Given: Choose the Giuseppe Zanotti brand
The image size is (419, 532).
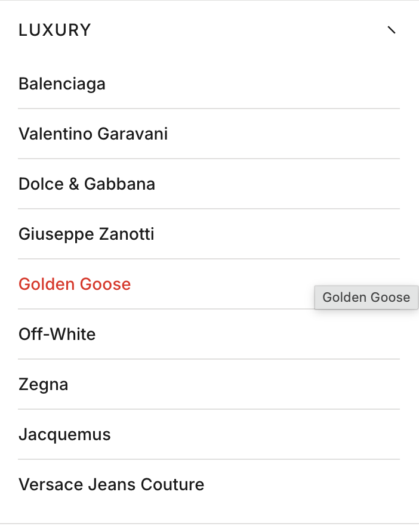Looking at the screenshot, I should tap(86, 234).
